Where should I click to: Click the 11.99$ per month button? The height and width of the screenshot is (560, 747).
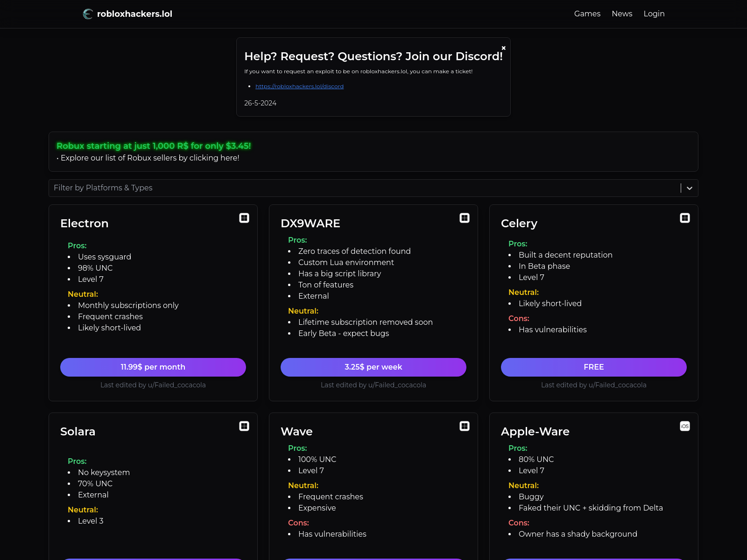[x=153, y=367]
